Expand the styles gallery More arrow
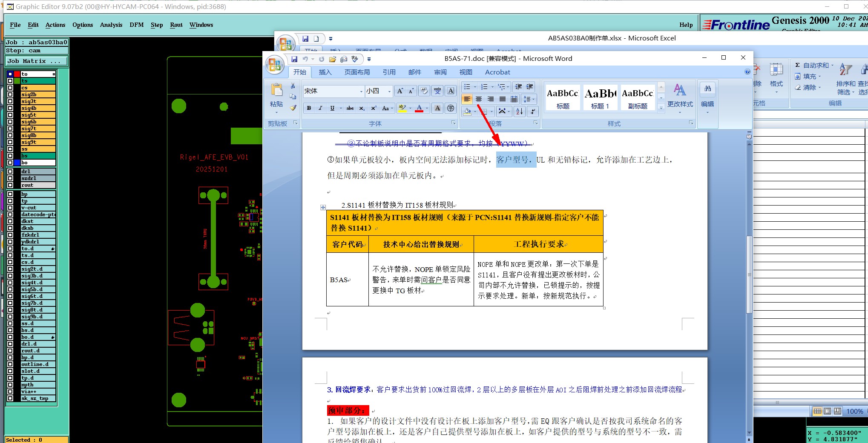This screenshot has height=443, width=868. [x=661, y=109]
